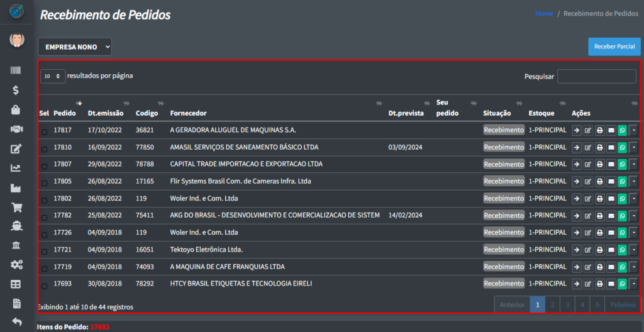This screenshot has width=644, height=332.
Task: Tick the checkbox for order 17693
Action: click(44, 284)
